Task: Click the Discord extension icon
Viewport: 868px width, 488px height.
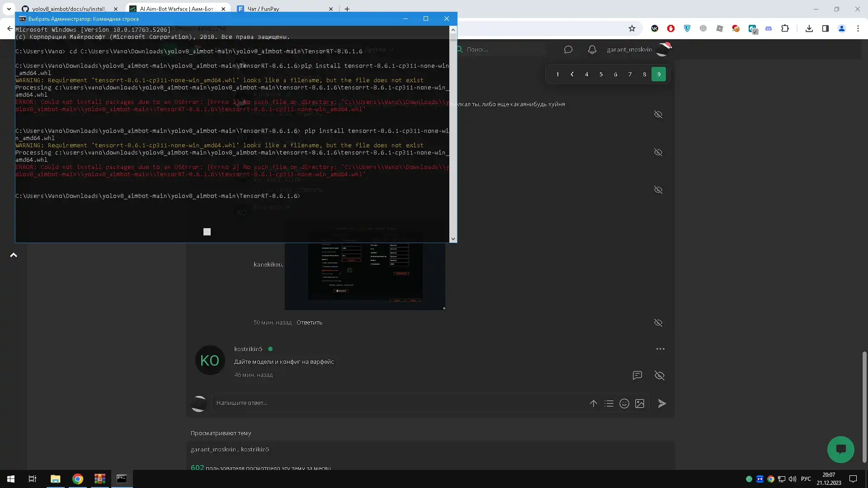Action: pyautogui.click(x=769, y=28)
